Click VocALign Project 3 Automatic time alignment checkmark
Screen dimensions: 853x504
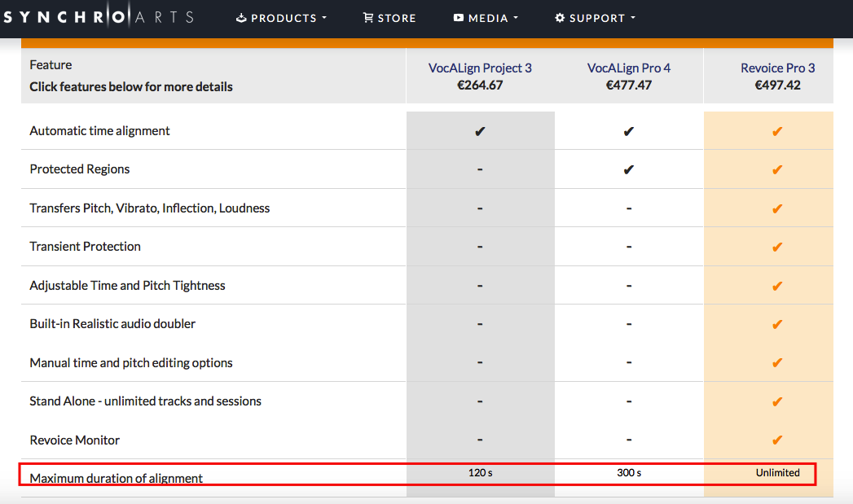tap(480, 132)
